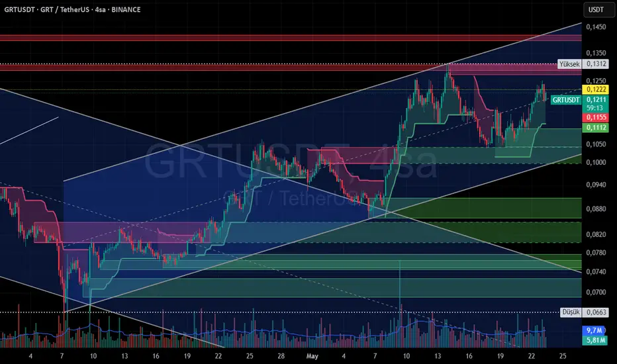Select the red 0,1155 price label

pos(596,117)
